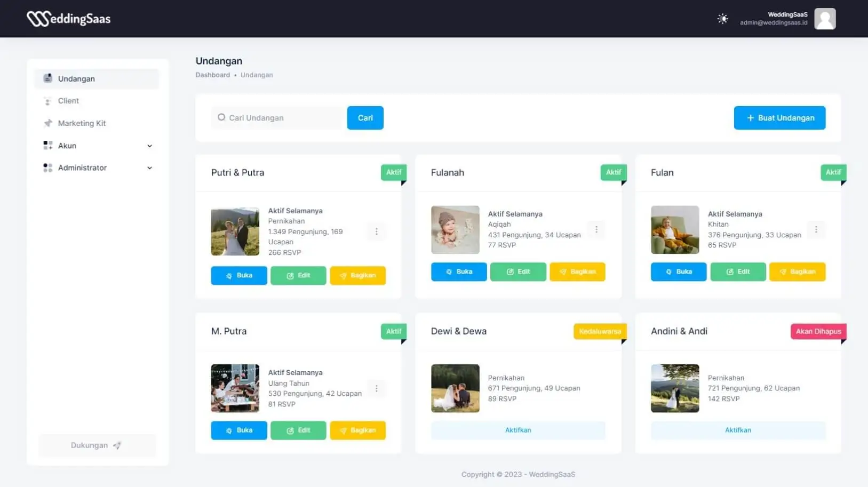Expand the Akun submenu chevron

click(x=149, y=145)
